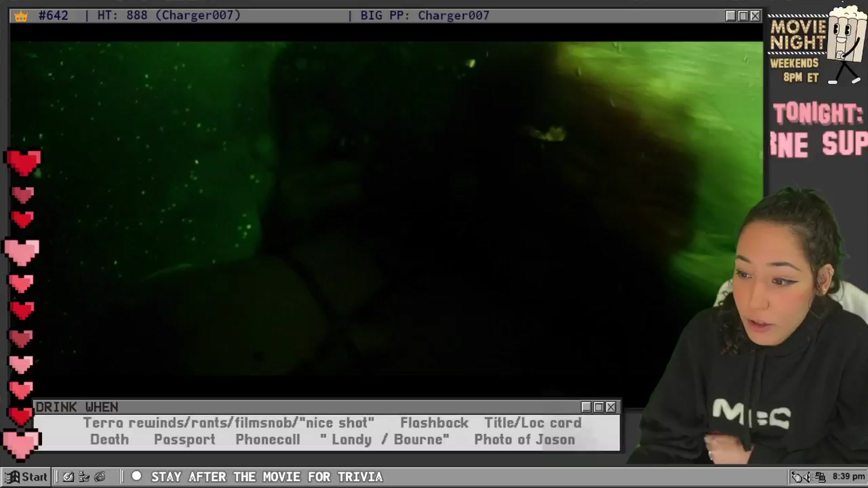Click the "Photo of Jason" drink rule
The width and height of the screenshot is (868, 488).
click(524, 439)
